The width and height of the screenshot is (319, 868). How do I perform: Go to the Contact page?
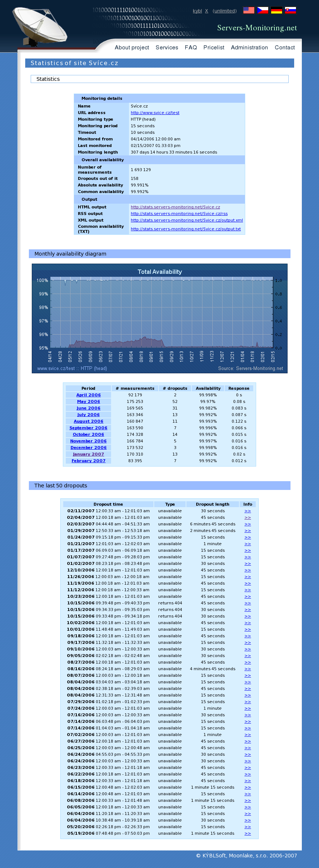[285, 48]
